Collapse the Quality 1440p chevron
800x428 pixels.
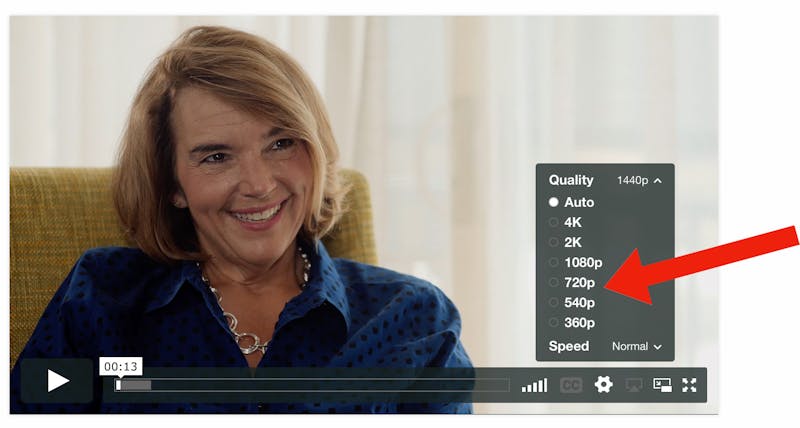click(x=658, y=181)
